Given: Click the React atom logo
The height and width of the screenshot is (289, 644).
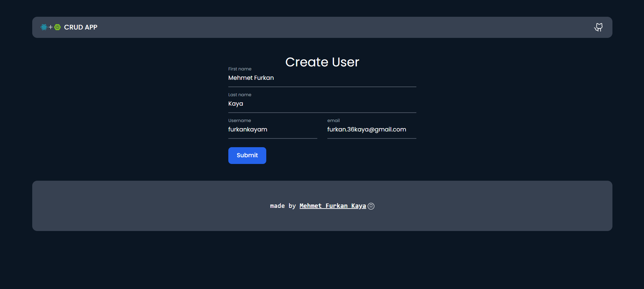Looking at the screenshot, I should pyautogui.click(x=44, y=27).
